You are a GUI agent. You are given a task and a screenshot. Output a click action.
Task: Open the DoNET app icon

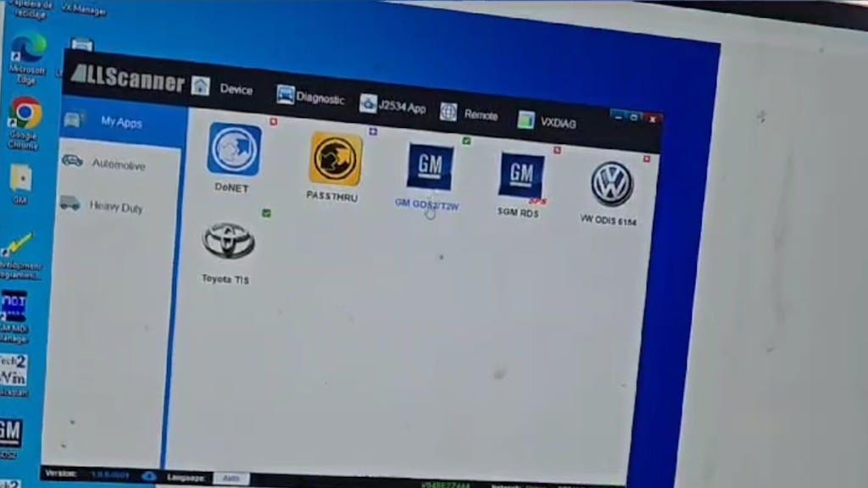click(x=234, y=151)
